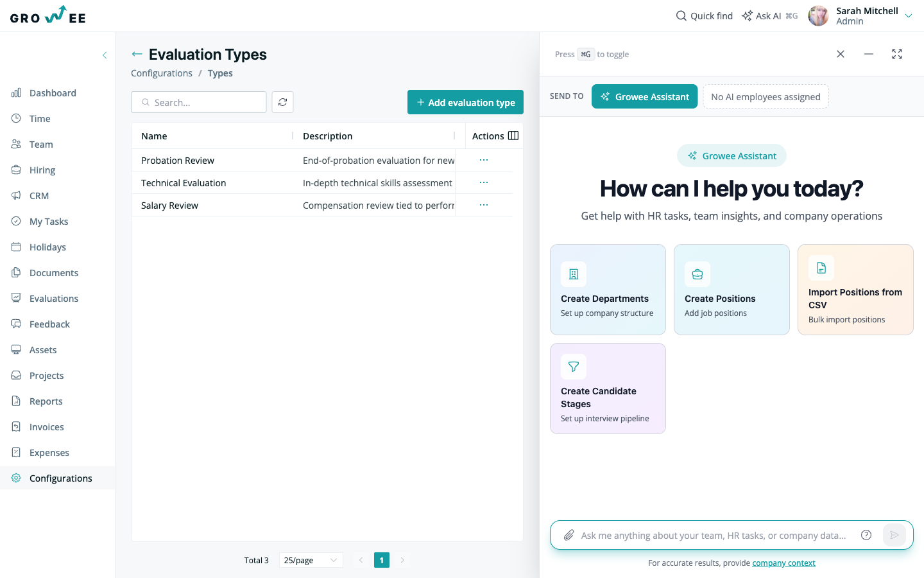Open the company context link
Screen dimensions: 924x578
tap(783, 563)
